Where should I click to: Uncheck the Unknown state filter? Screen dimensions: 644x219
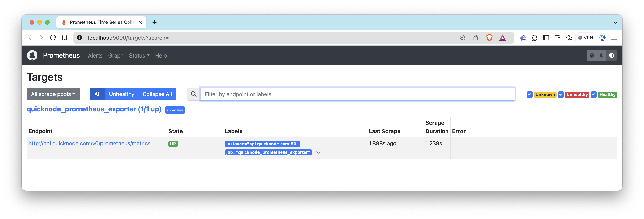pos(529,95)
